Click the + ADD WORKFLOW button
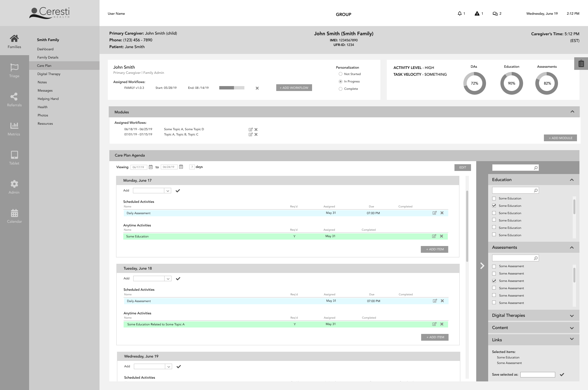588x390 pixels. 294,88
